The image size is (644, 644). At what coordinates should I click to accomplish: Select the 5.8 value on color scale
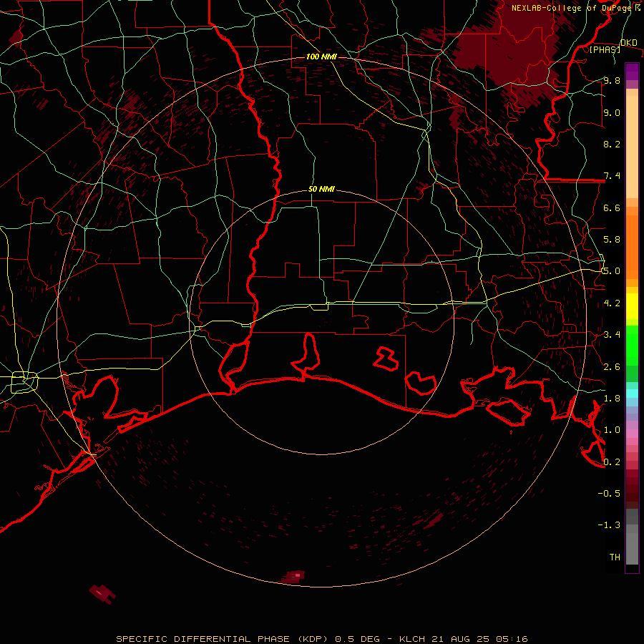pyautogui.click(x=612, y=240)
